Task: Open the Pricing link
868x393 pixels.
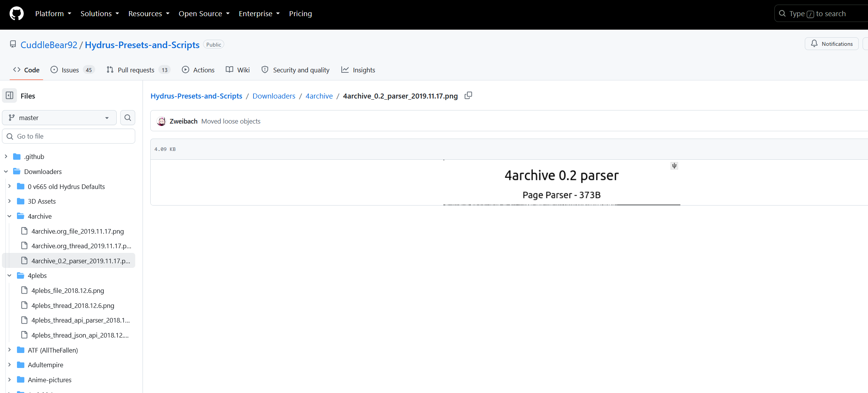Action: (301, 13)
